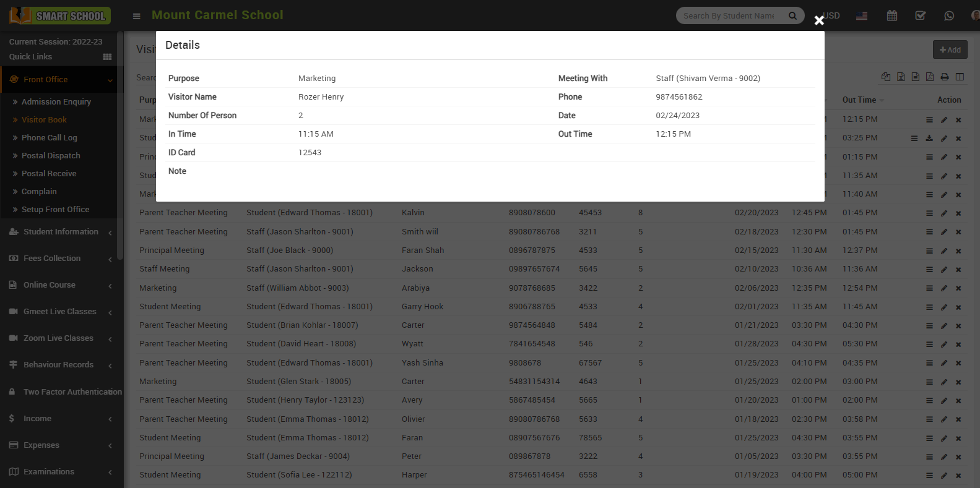This screenshot has width=980, height=488.
Task: Go to Postal Dispatch page
Action: pos(51,156)
